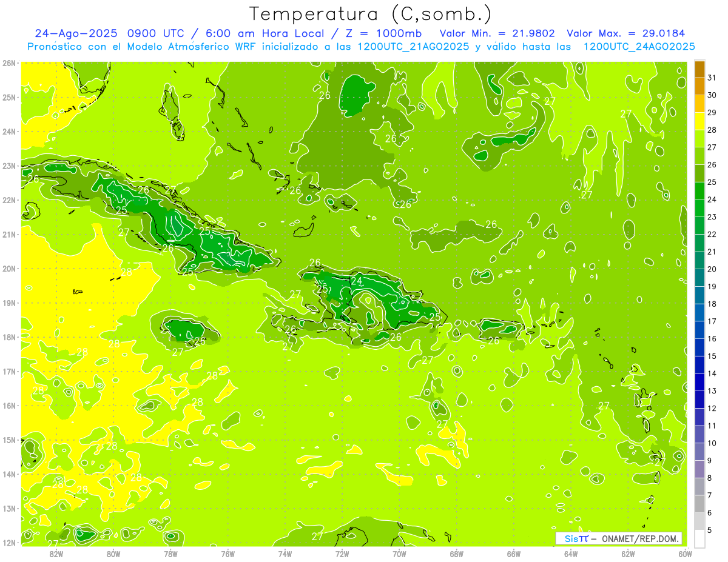Click the "64W" longitude axis label

[571, 554]
